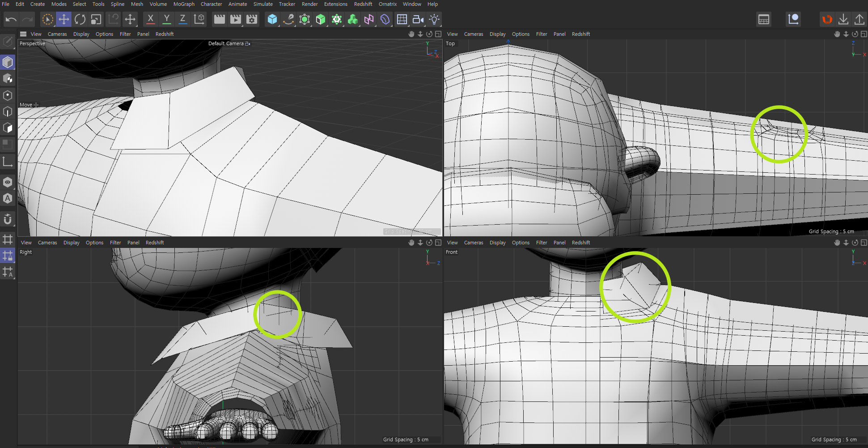Switch to Edges mode

click(x=8, y=111)
